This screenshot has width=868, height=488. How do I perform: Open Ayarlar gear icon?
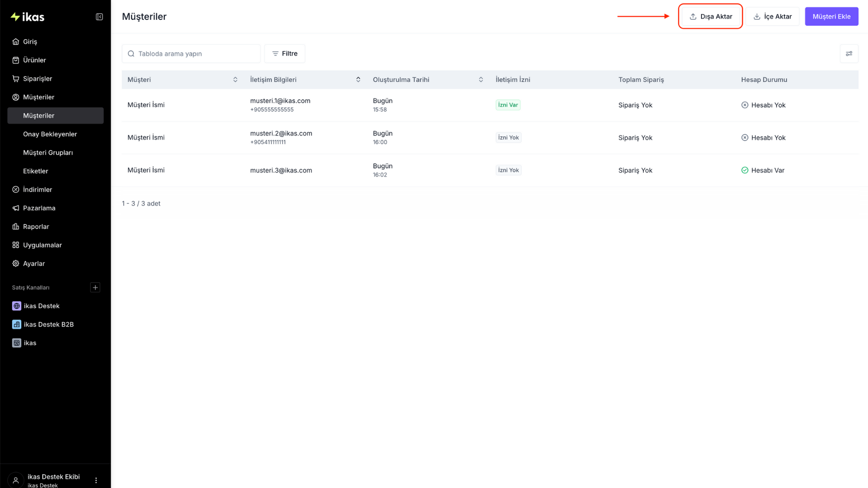(x=16, y=264)
